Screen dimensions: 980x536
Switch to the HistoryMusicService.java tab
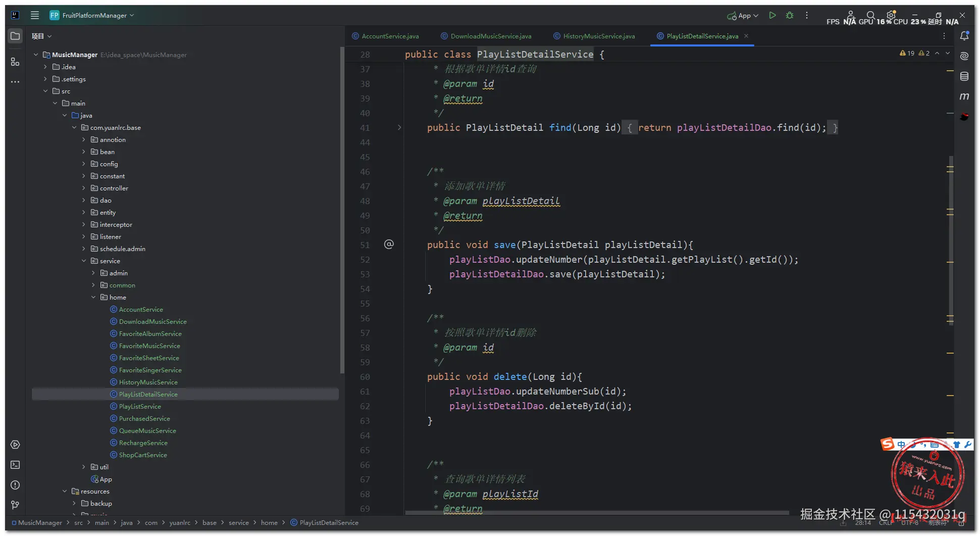[594, 36]
